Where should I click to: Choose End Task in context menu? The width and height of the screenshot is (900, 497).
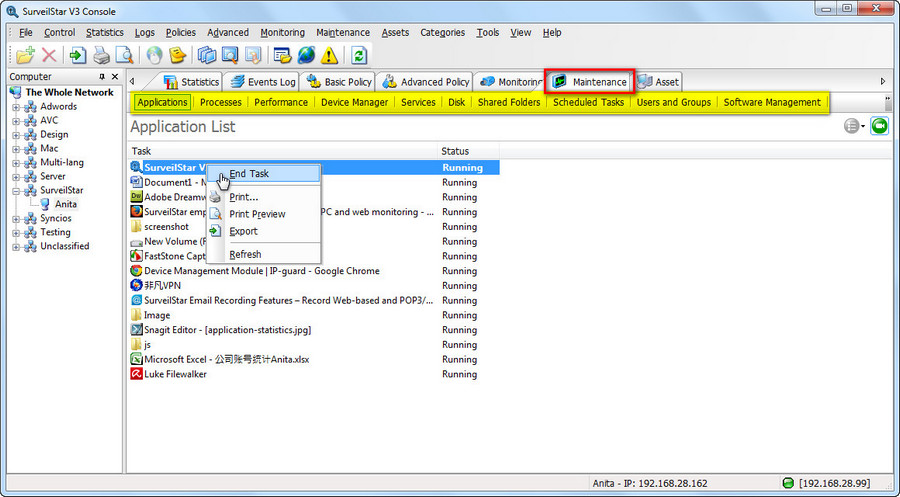[x=263, y=173]
